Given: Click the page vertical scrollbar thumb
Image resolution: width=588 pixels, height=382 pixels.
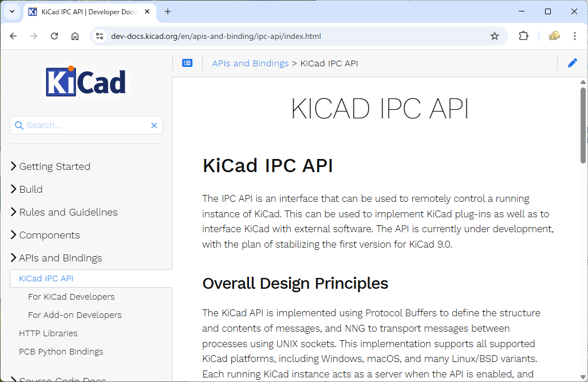Looking at the screenshot, I should (583, 125).
